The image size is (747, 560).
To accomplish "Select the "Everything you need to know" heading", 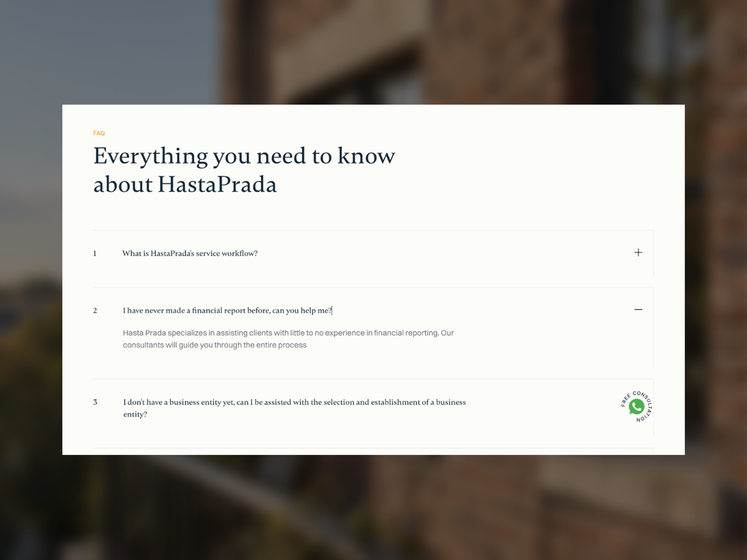I will point(244,170).
